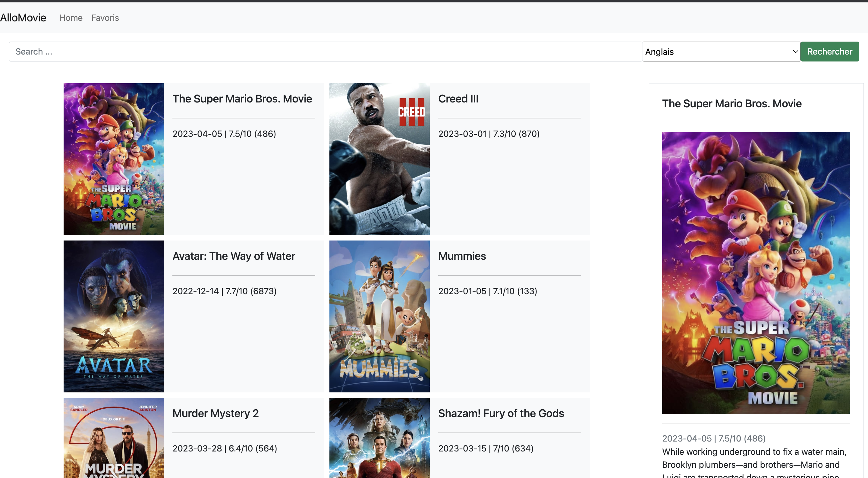
Task: Expand the Anglais language dropdown
Action: tap(722, 52)
